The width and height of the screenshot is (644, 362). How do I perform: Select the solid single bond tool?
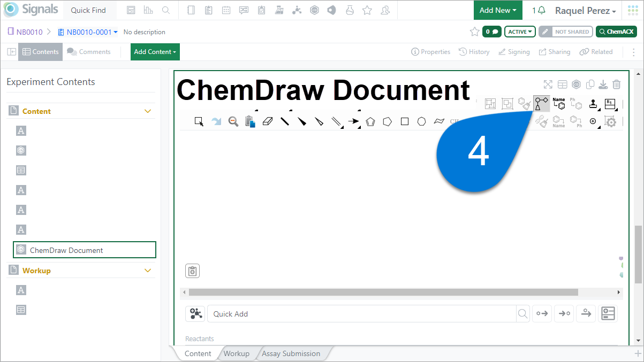click(285, 121)
